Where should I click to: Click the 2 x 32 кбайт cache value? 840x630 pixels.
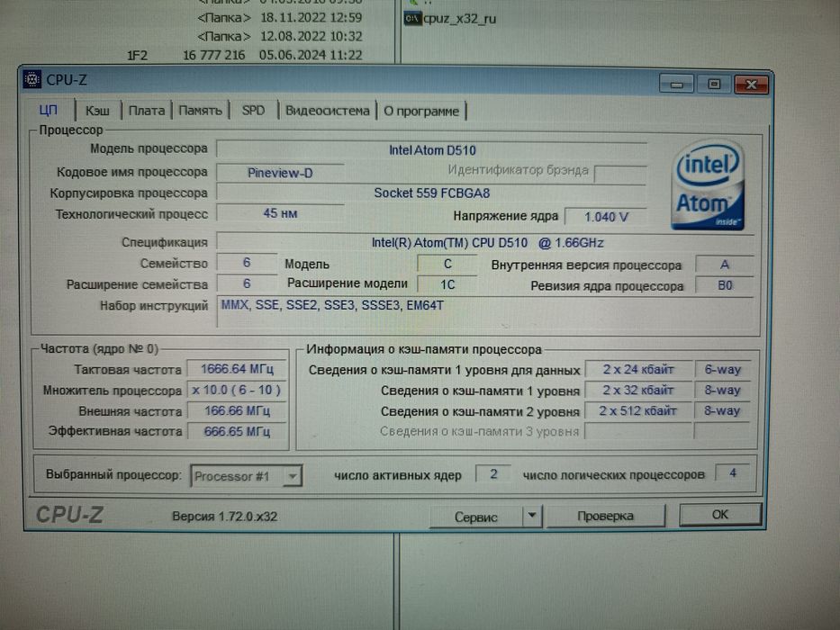[638, 390]
